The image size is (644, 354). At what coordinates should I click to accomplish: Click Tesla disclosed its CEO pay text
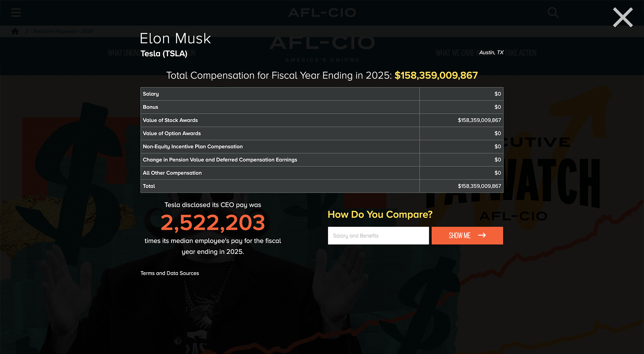coord(213,205)
